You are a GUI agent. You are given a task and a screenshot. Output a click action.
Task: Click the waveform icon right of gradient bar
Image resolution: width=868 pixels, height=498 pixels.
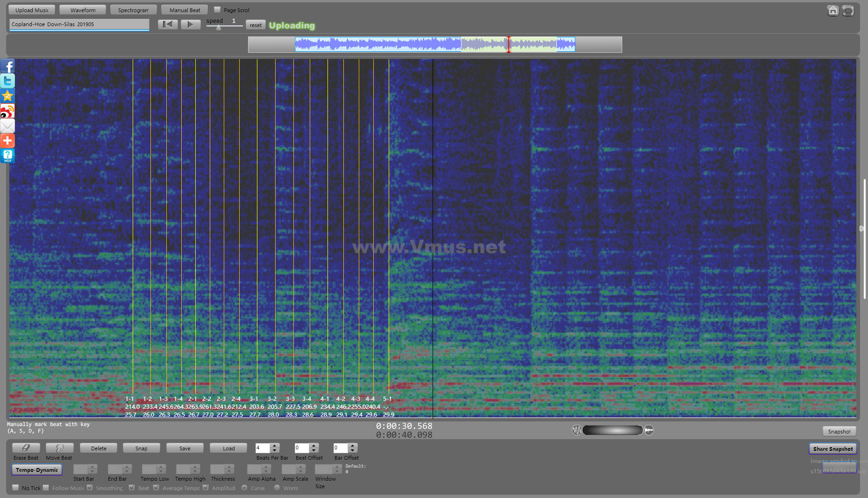[649, 430]
